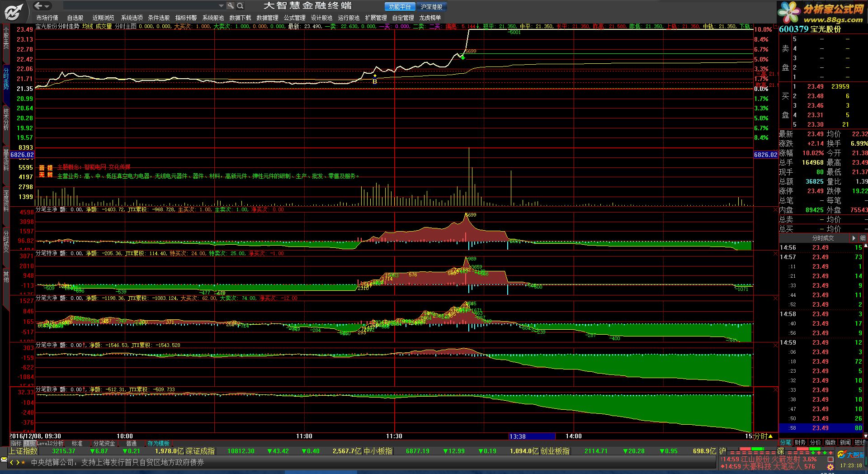Open the 公式管理 menu
This screenshot has width=868, height=474.
click(x=294, y=18)
